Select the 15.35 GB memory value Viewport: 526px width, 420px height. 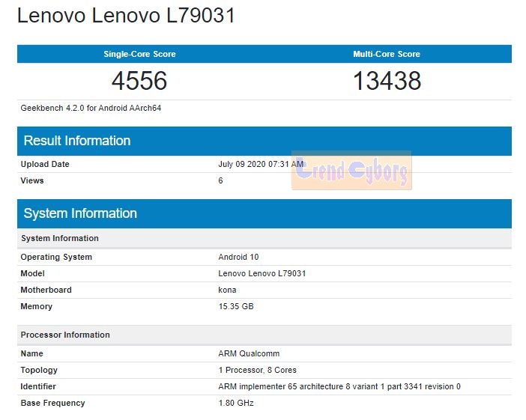point(236,306)
